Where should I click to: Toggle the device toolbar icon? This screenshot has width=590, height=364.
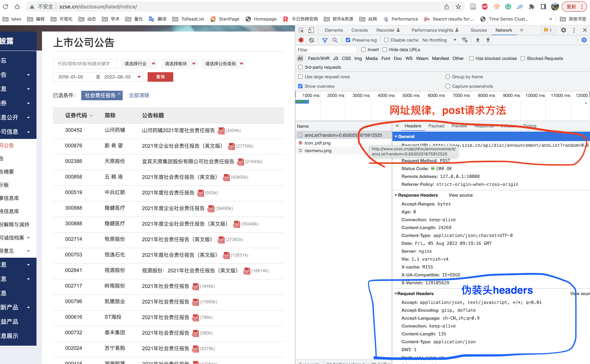311,30
